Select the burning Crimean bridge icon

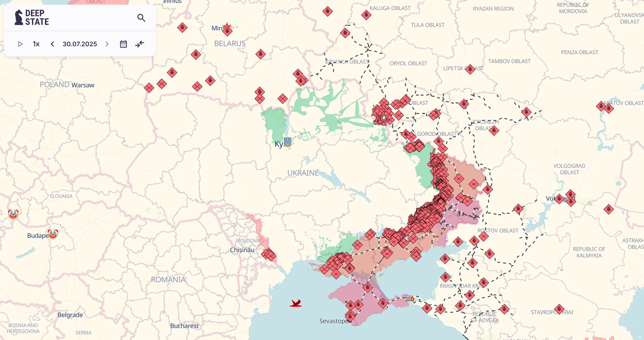click(x=410, y=298)
